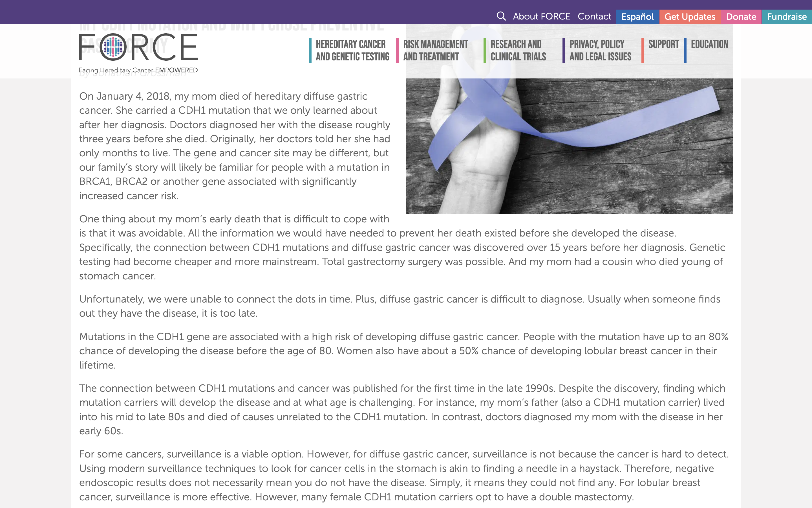Click paragraph starting 'Unfortunately, we were unable'

(400, 306)
